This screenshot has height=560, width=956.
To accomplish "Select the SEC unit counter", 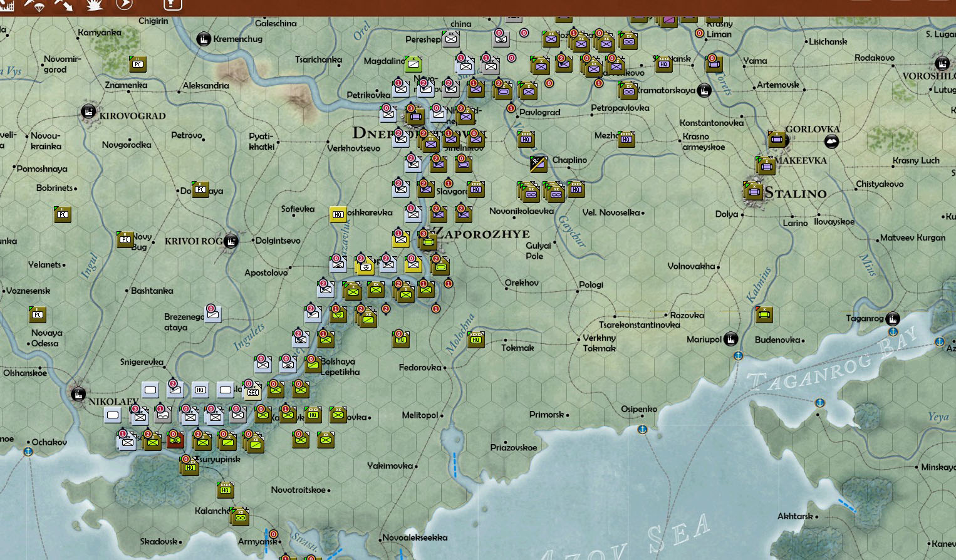I will 252,391.
